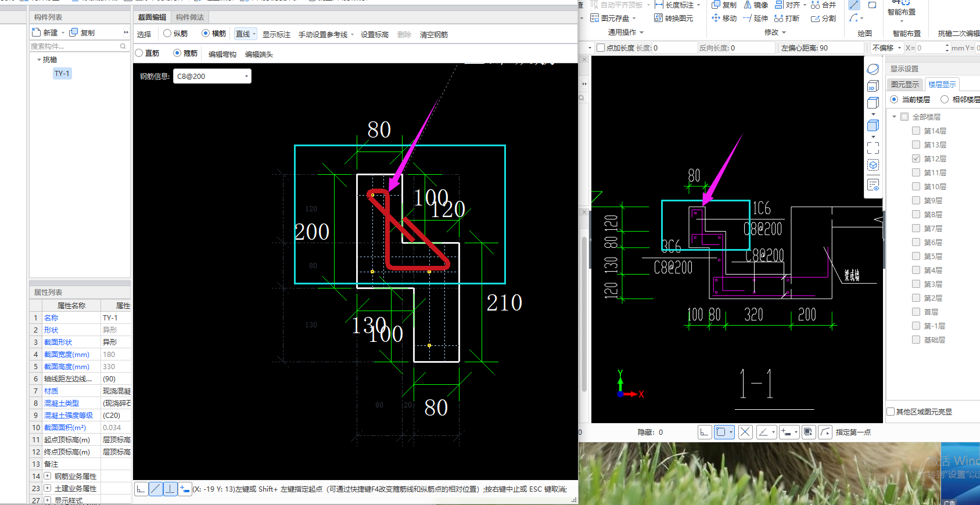980x505 pixels.
Task: Click the 新建 (New) component icon
Action: tap(37, 33)
